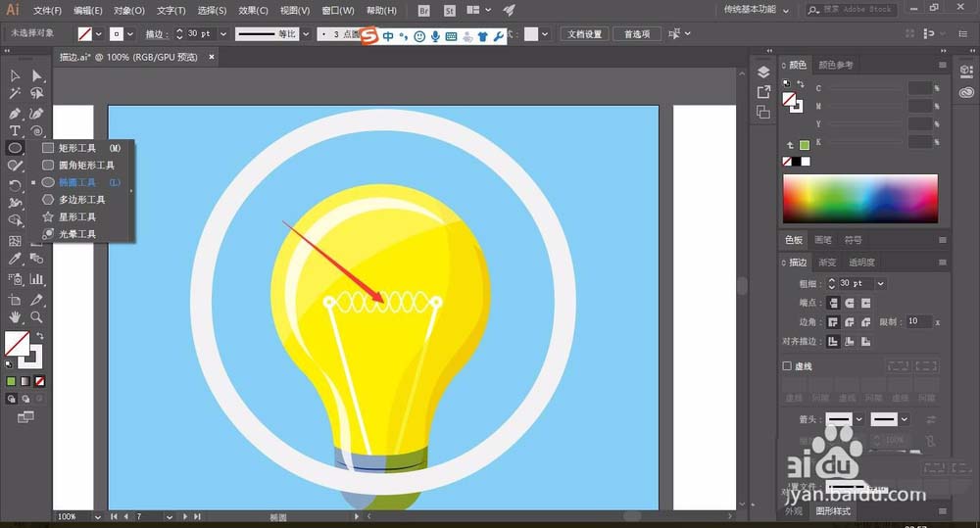The width and height of the screenshot is (980, 528).
Task: Expand the 等比 stroke profile dropdown
Action: tap(306, 33)
